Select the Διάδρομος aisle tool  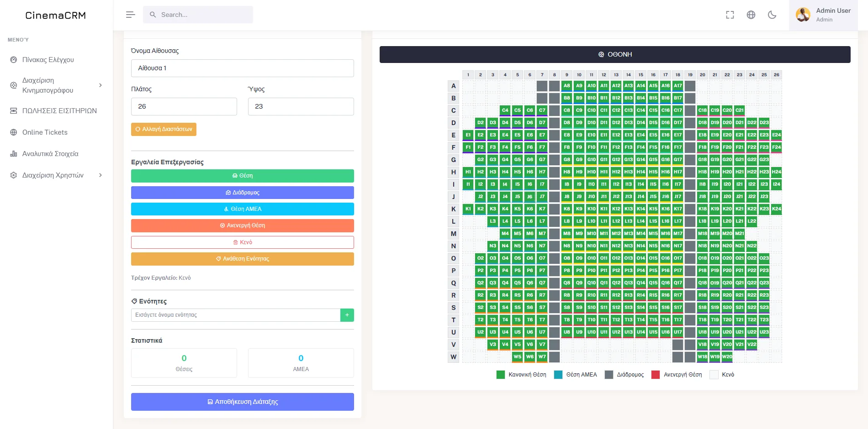(x=243, y=193)
